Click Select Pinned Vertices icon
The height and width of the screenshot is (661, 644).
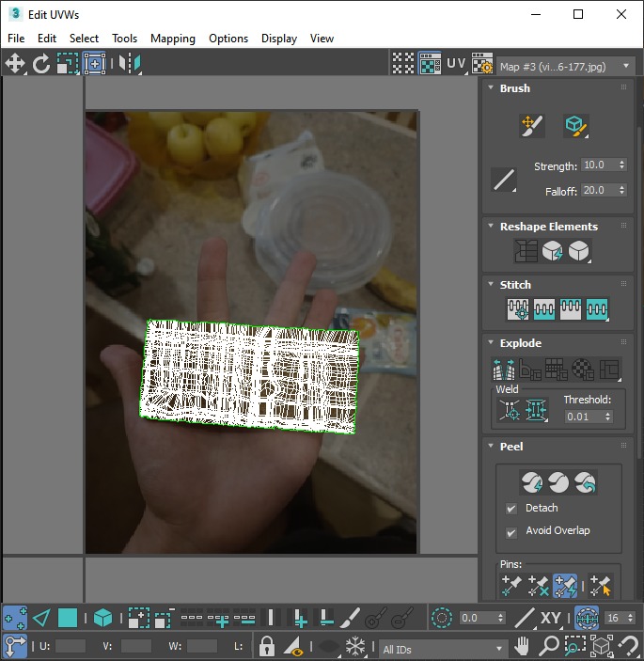[x=600, y=586]
